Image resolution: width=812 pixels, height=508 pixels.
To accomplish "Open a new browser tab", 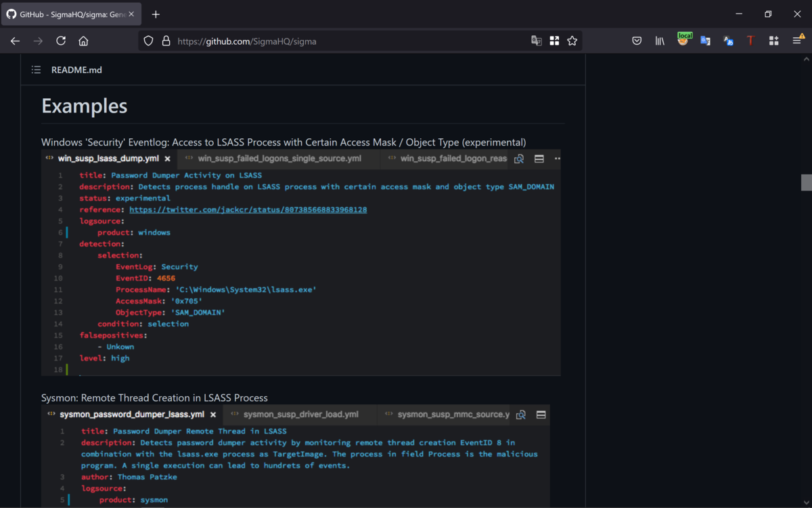I will (156, 14).
